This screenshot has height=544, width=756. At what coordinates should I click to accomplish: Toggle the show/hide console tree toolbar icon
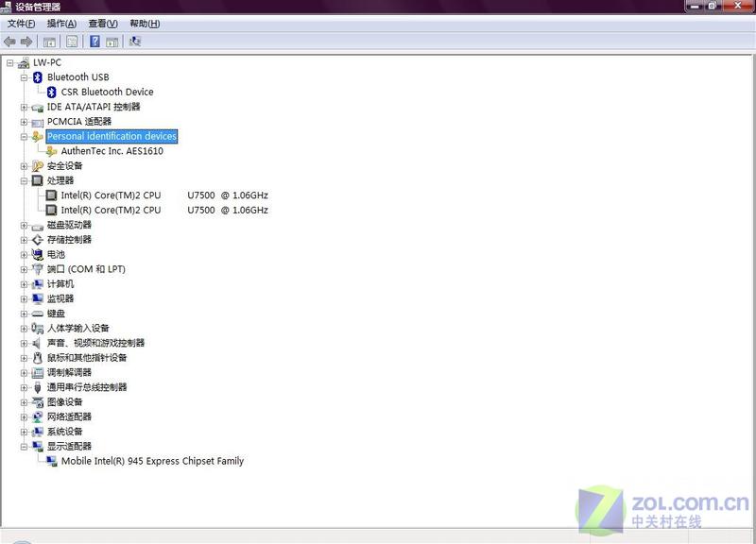49,42
